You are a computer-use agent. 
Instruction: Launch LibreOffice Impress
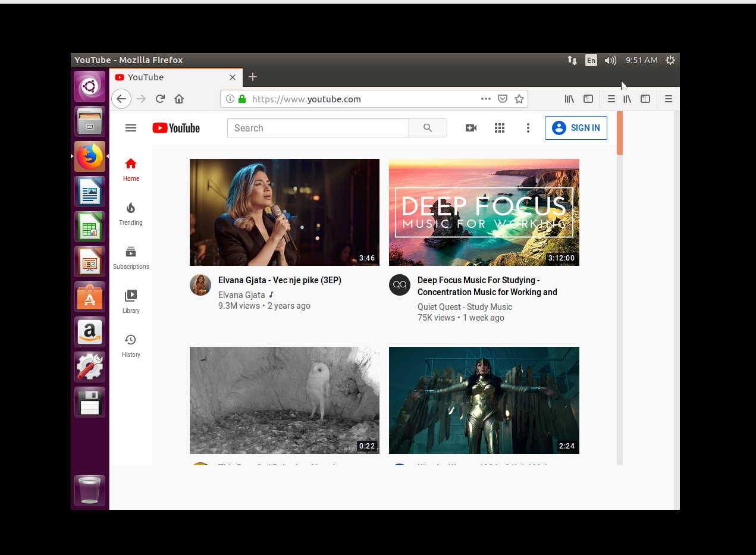click(90, 262)
